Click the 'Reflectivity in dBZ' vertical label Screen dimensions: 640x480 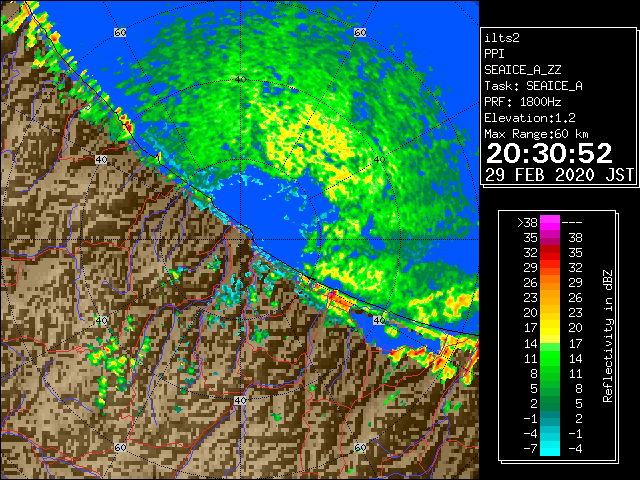point(608,336)
